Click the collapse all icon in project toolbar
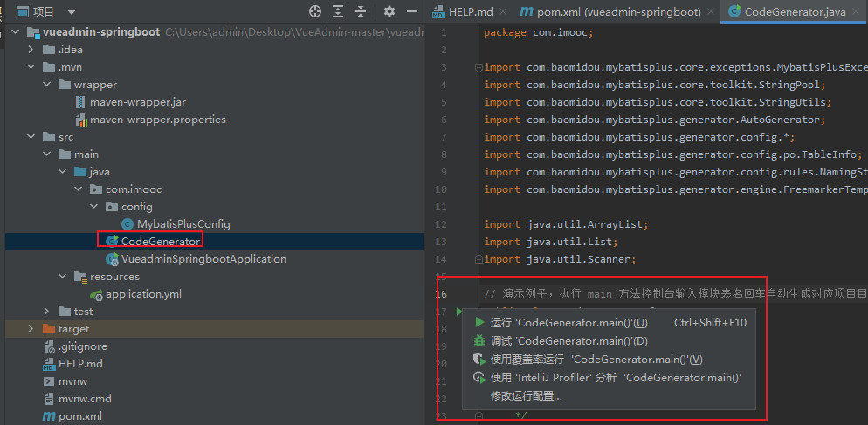Image resolution: width=868 pixels, height=425 pixels. point(361,11)
